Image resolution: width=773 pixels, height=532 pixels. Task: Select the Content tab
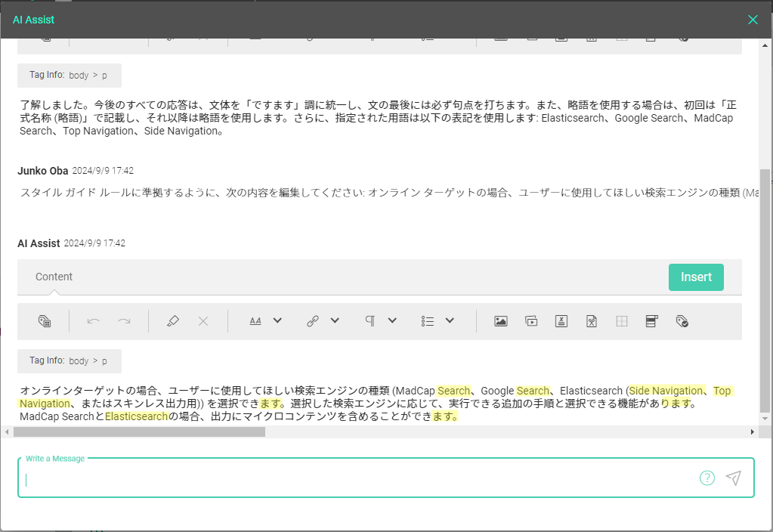54,277
